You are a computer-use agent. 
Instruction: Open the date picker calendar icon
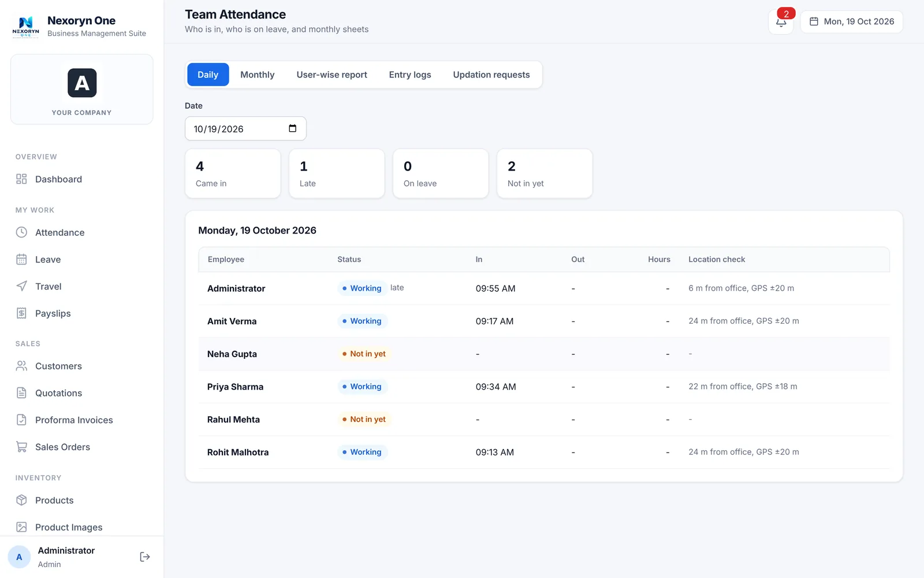[x=292, y=128]
